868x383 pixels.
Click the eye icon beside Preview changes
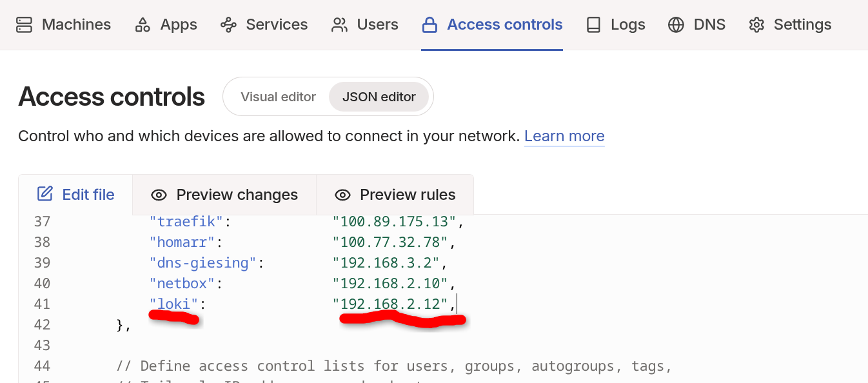tap(159, 195)
